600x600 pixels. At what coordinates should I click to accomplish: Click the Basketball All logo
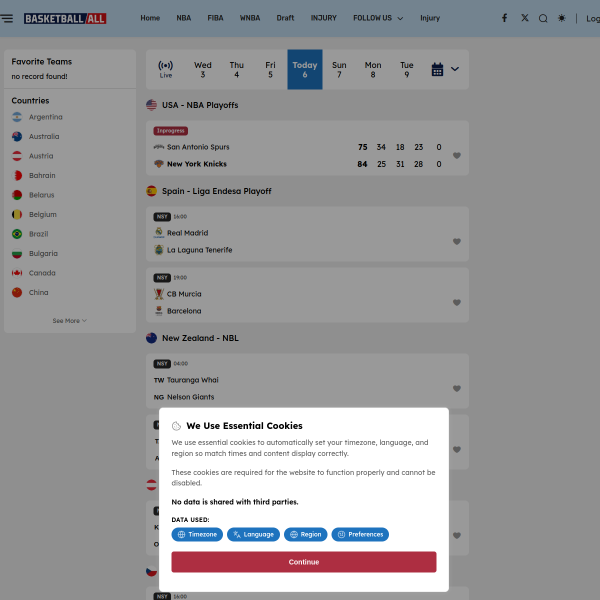(65, 18)
